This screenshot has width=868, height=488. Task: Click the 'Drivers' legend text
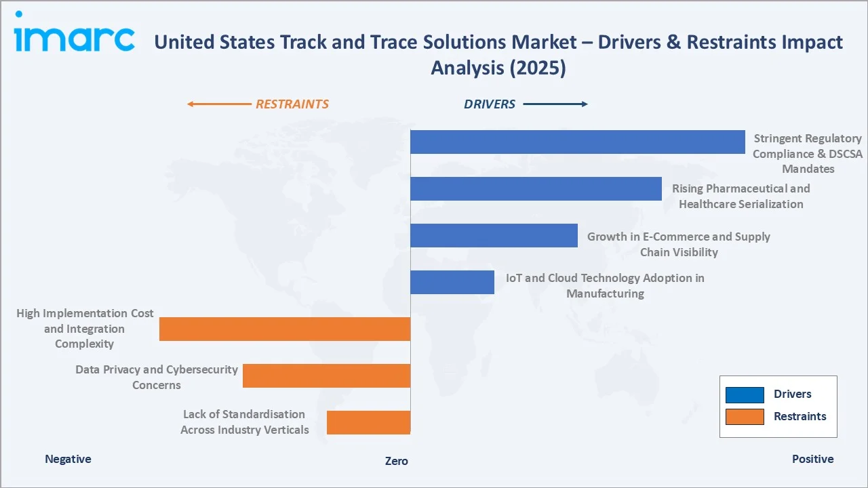(792, 394)
